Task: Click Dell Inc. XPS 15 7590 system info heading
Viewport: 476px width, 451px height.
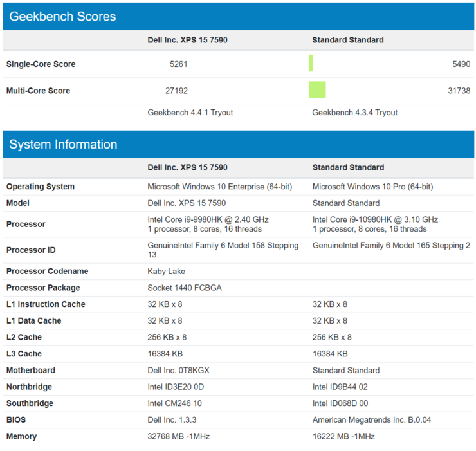Action: [187, 168]
